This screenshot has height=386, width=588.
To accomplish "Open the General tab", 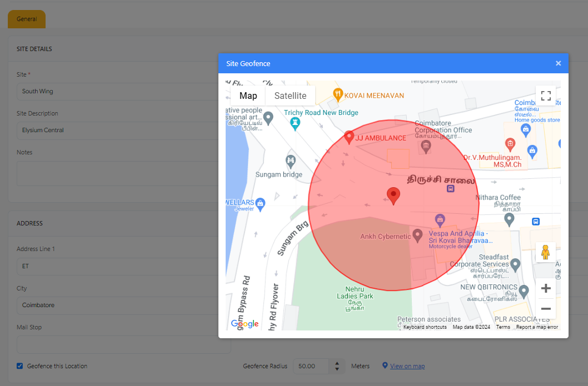I will coord(27,19).
